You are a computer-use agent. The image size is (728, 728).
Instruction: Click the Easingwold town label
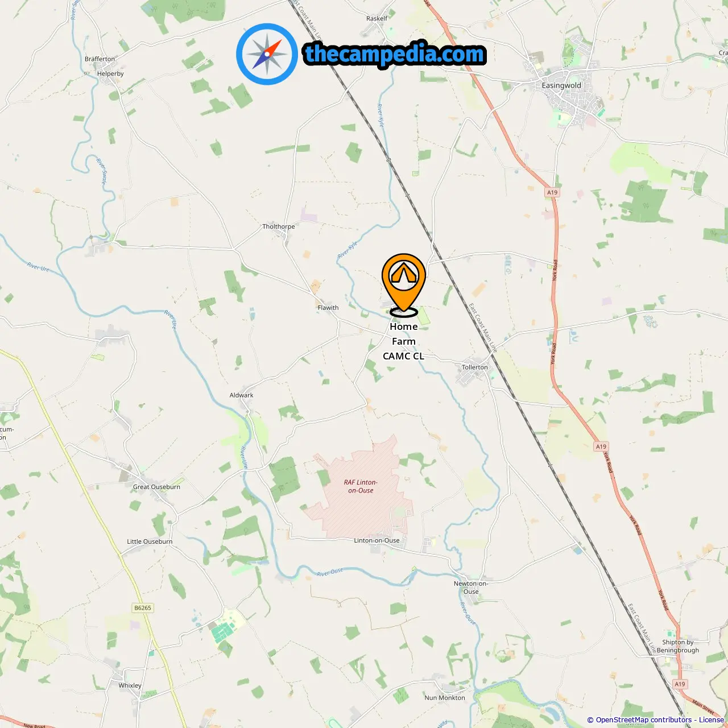(x=561, y=85)
